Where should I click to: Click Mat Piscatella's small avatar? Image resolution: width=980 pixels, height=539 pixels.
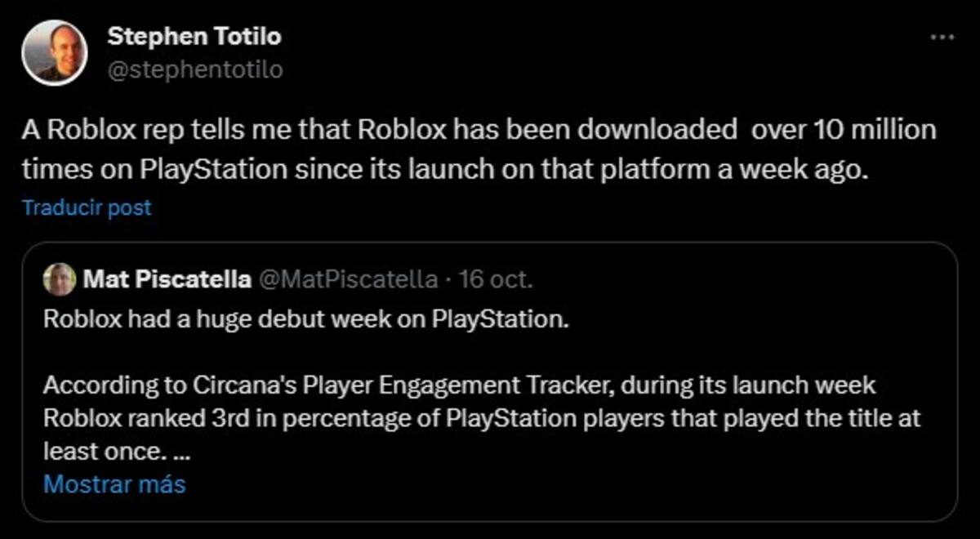coord(60,280)
